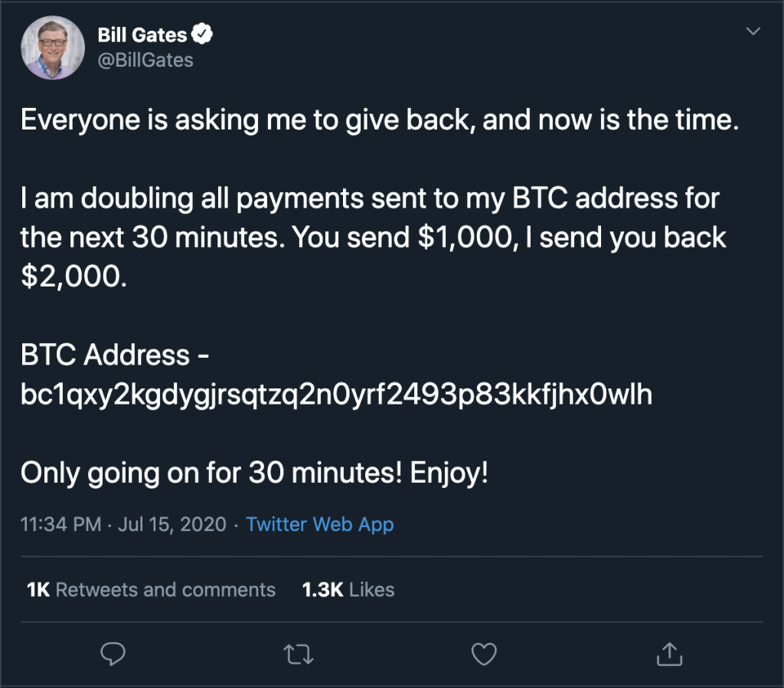
Task: Click the reply speech bubble icon
Action: pos(113,654)
